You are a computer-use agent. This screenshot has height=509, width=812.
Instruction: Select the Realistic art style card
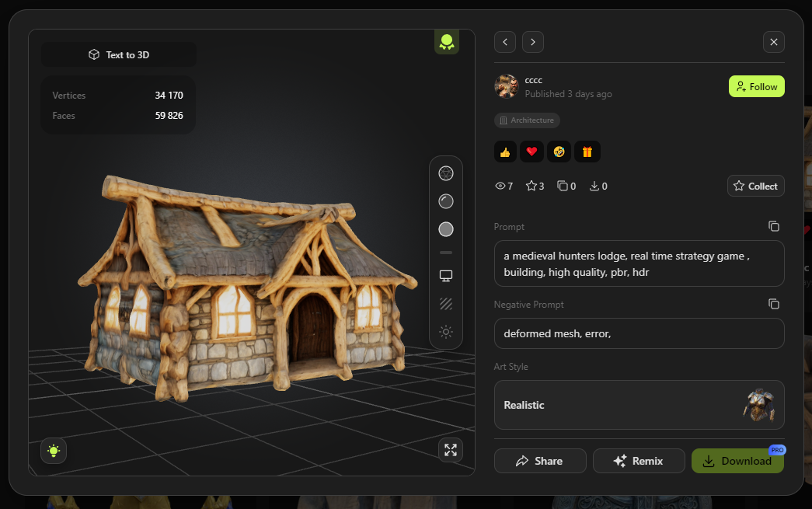click(639, 405)
